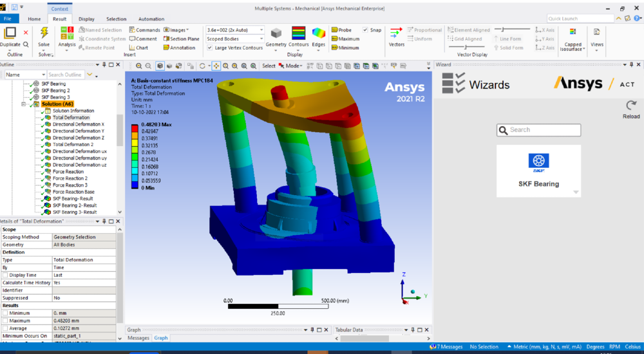Insert an Annotation
Image resolution: width=644 pixels, height=354 pixels.
point(179,48)
